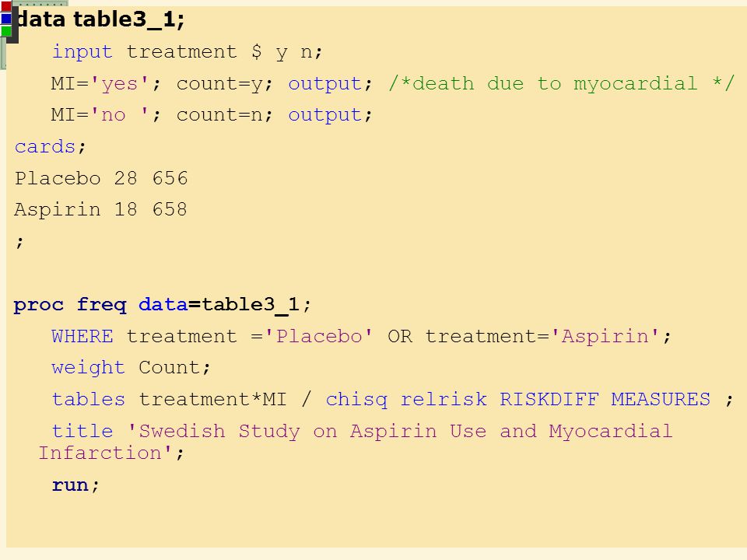Click the 'RISKDIFF' option
The height and width of the screenshot is (560, 747).
pyautogui.click(x=549, y=399)
